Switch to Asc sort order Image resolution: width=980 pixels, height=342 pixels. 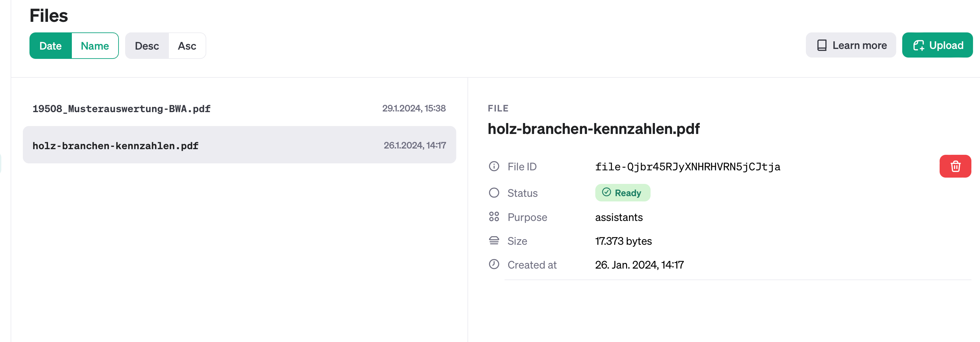pos(187,46)
